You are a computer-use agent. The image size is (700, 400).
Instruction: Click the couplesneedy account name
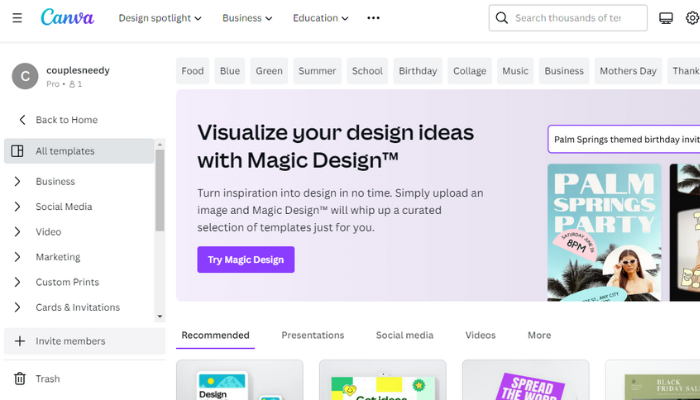pos(78,70)
